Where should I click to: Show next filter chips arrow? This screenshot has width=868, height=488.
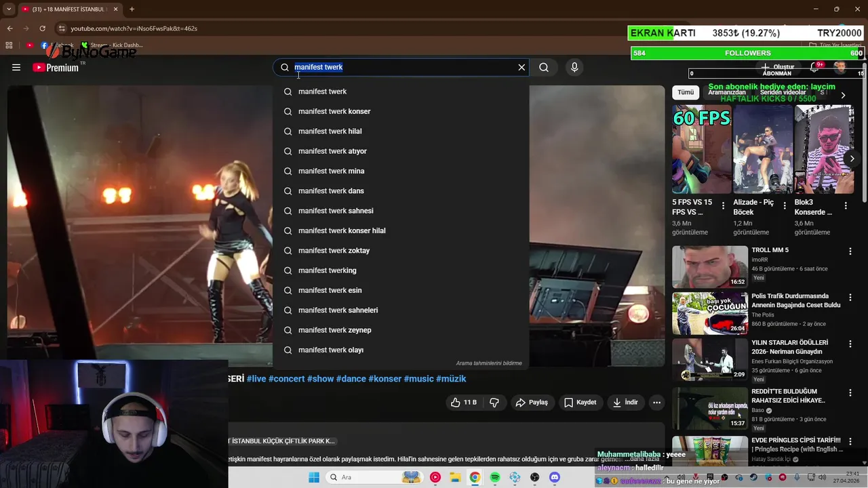843,96
